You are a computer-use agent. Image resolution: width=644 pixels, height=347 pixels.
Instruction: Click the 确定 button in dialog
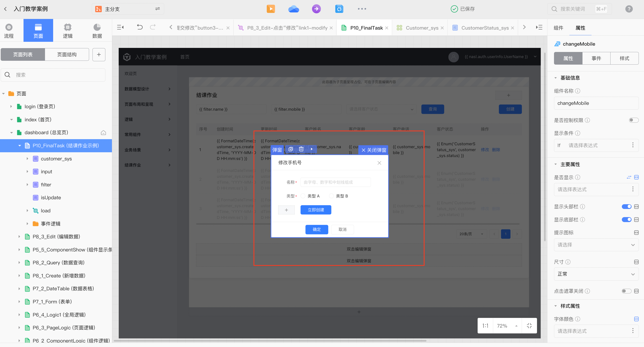317,229
